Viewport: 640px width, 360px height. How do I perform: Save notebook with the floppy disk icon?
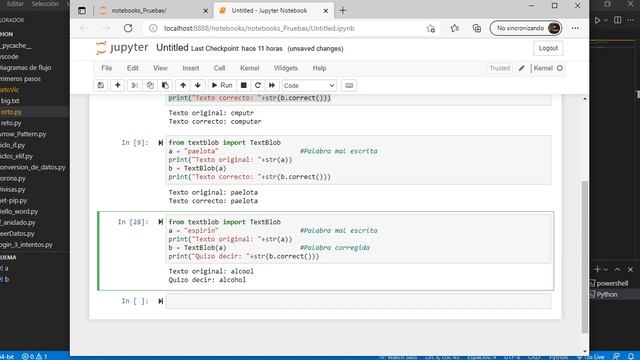pyautogui.click(x=100, y=85)
